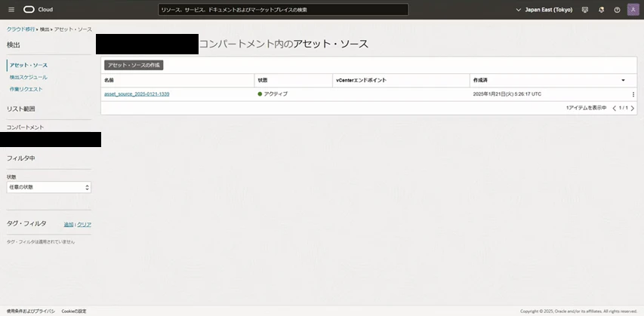Click the 作成済 column header label
The image size is (644, 316).
tap(480, 81)
